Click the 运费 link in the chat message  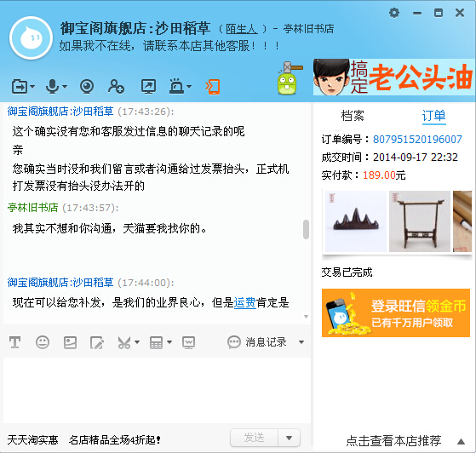tap(245, 302)
